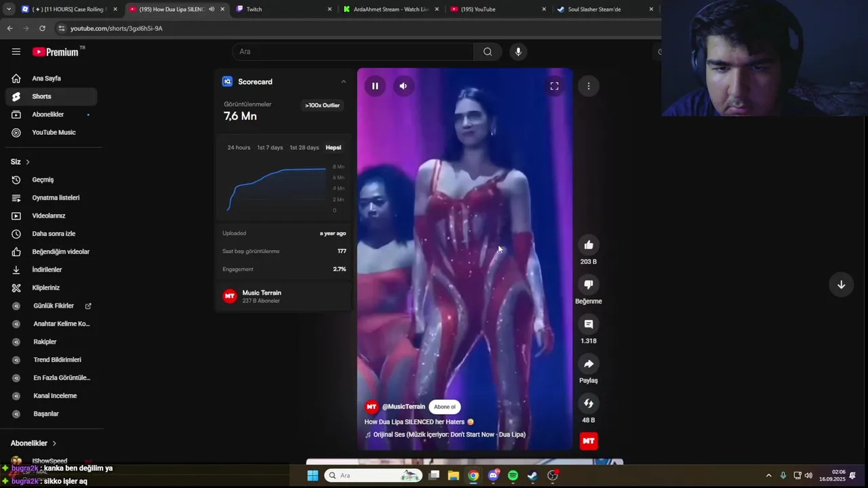Open En Fazla Görüntüle... sidebar item

click(51, 378)
